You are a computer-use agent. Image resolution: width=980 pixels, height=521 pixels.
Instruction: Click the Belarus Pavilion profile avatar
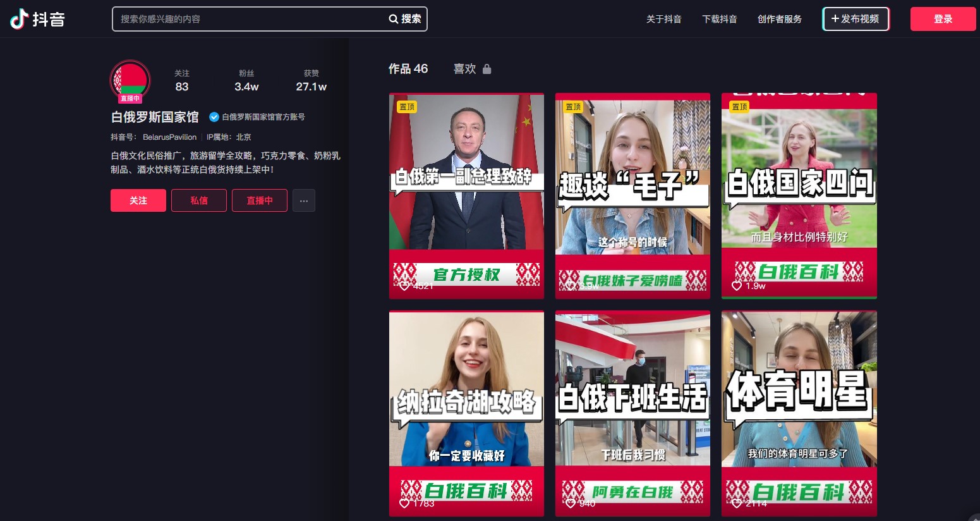(130, 80)
